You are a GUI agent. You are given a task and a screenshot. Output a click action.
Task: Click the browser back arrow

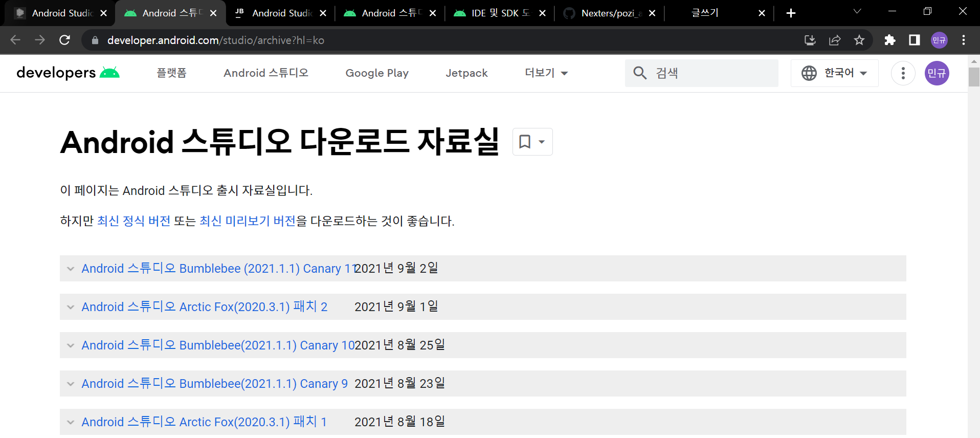[x=15, y=40]
